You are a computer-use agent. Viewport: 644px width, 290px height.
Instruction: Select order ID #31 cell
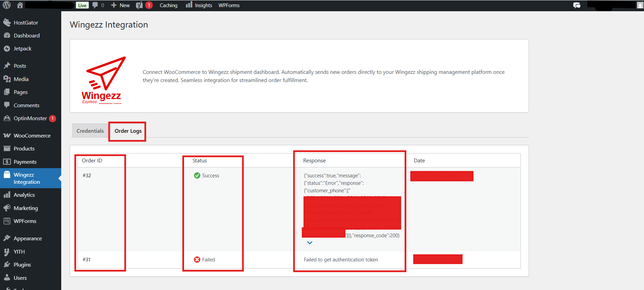pos(86,259)
